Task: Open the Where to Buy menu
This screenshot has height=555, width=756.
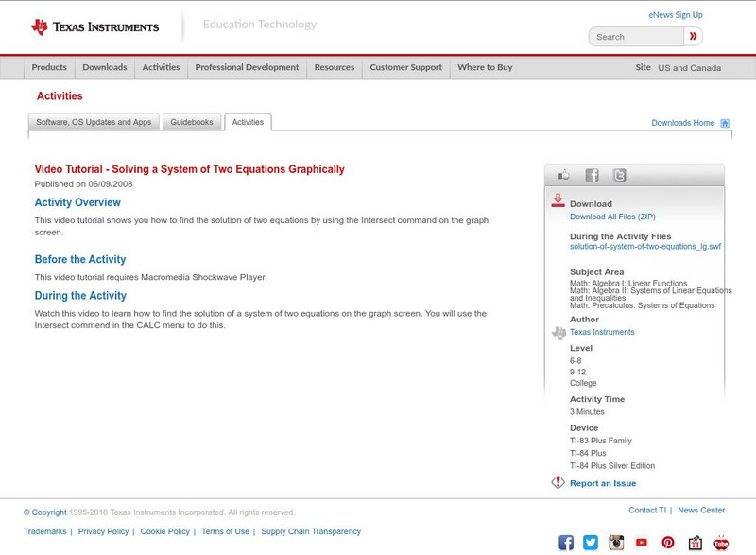Action: (485, 67)
